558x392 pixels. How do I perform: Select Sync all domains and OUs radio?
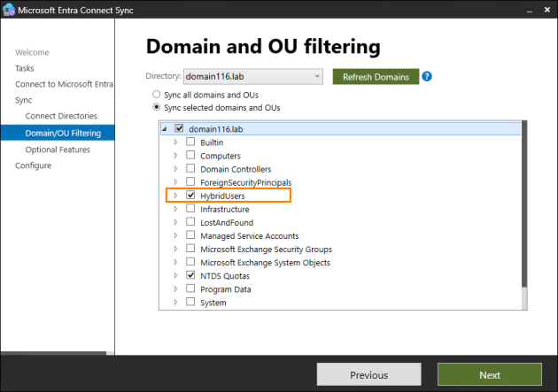coord(156,95)
